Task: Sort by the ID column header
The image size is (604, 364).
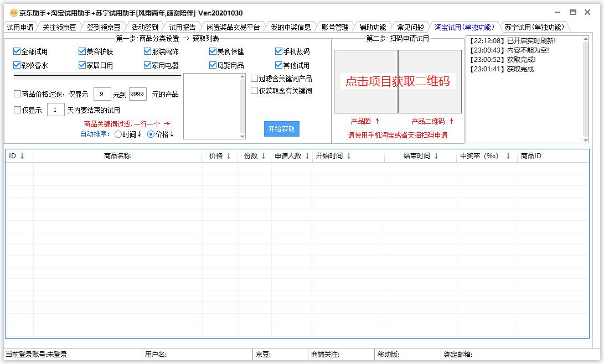Action: [19, 156]
